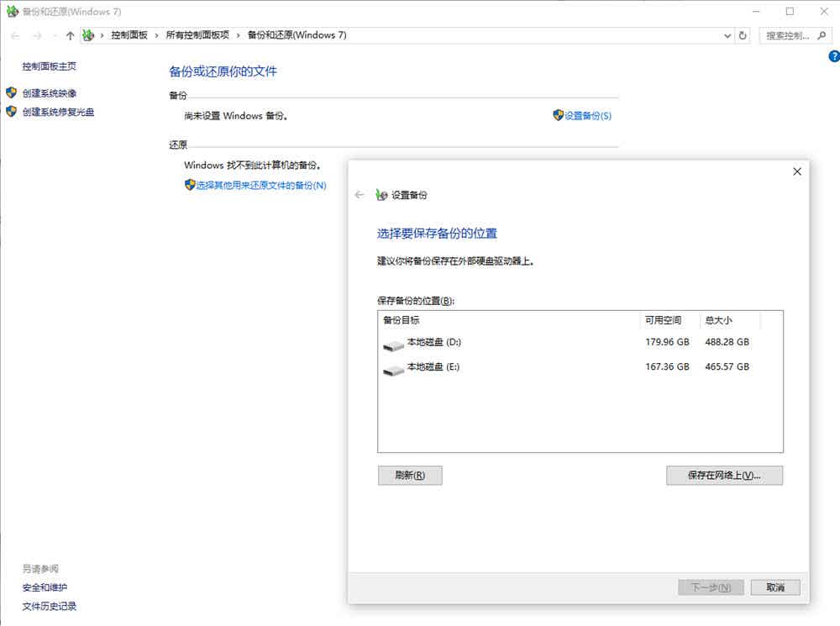Viewport: 840px width, 626px height.
Task: Open 创建系统映像 link
Action: pyautogui.click(x=50, y=93)
